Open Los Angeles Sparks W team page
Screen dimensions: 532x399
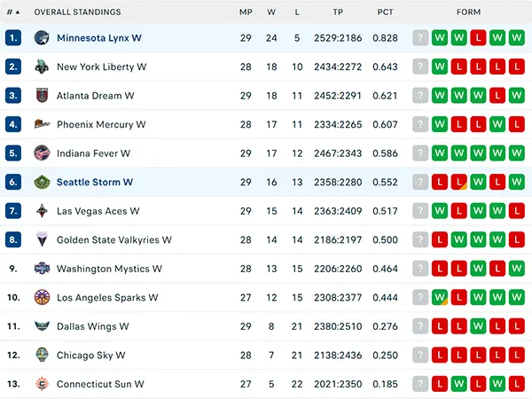click(107, 298)
